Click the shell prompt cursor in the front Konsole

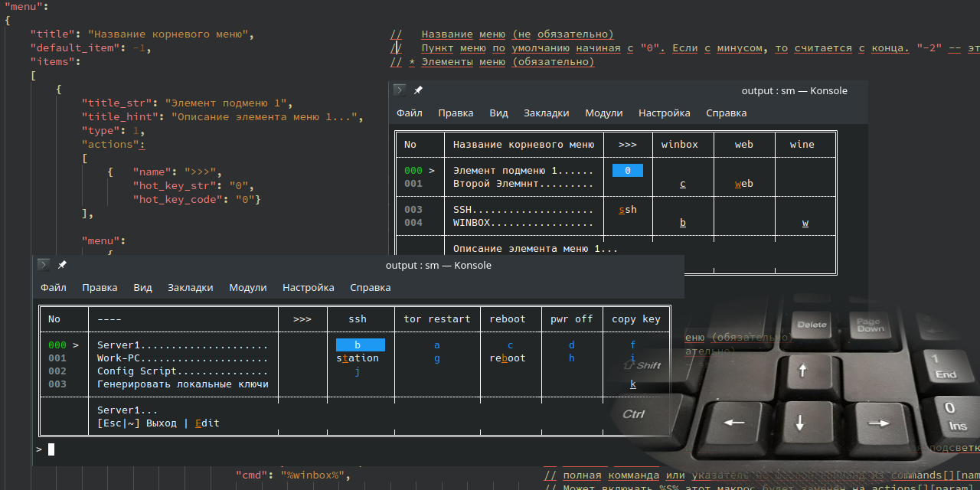(51, 449)
